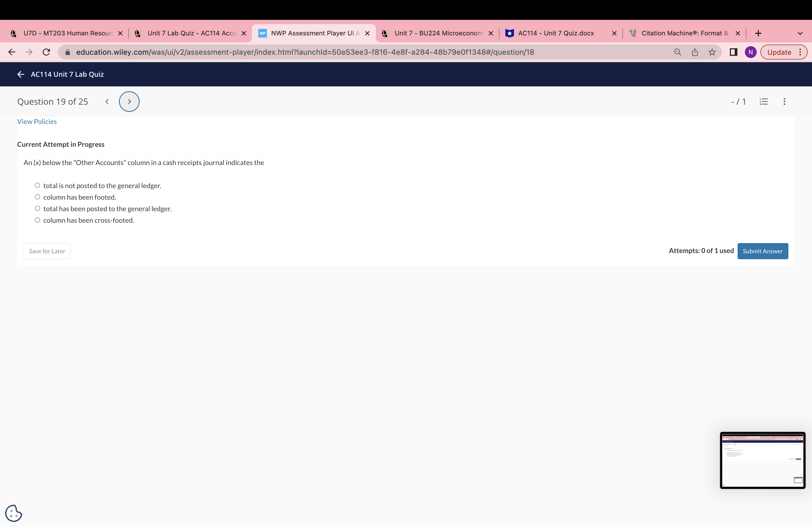The width and height of the screenshot is (812, 527).
Task: Open the question list icon
Action: tap(764, 102)
